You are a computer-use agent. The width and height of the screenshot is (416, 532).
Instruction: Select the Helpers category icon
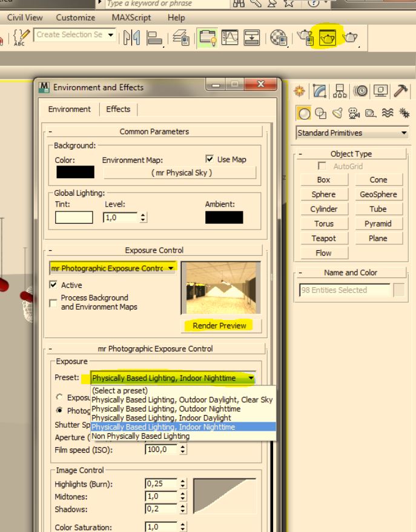coord(371,113)
